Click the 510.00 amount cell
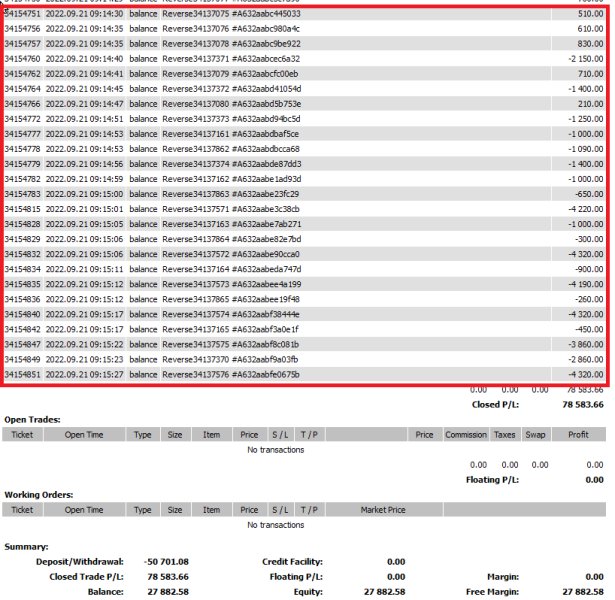 [590, 14]
